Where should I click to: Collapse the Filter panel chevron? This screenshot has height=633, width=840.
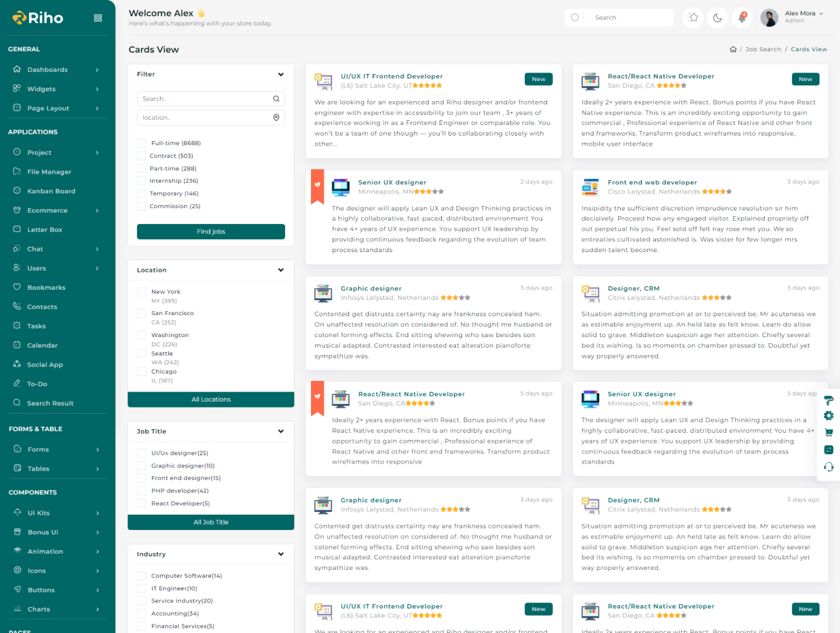(280, 74)
